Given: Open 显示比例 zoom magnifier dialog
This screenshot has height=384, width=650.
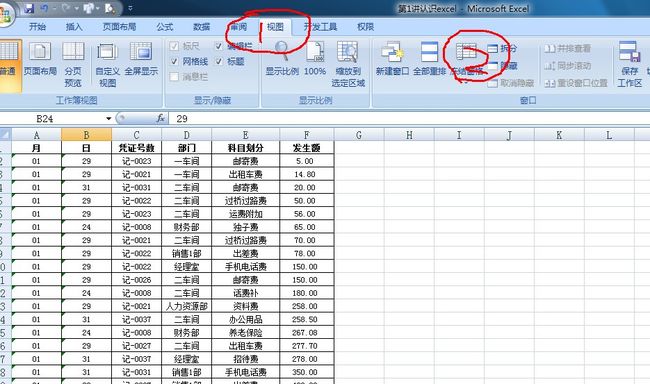Looking at the screenshot, I should 282,59.
